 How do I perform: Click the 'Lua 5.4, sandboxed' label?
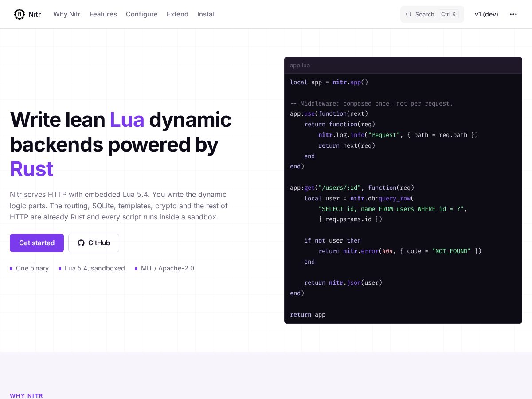click(x=95, y=268)
